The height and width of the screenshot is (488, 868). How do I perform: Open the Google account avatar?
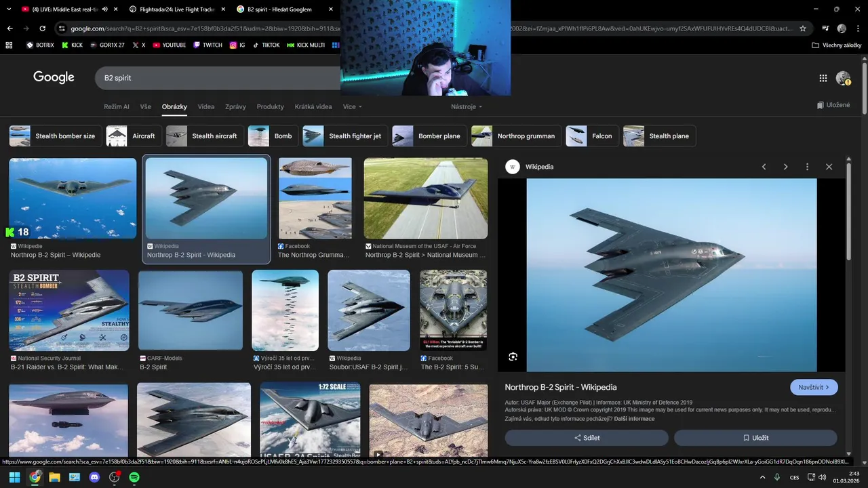tap(843, 78)
